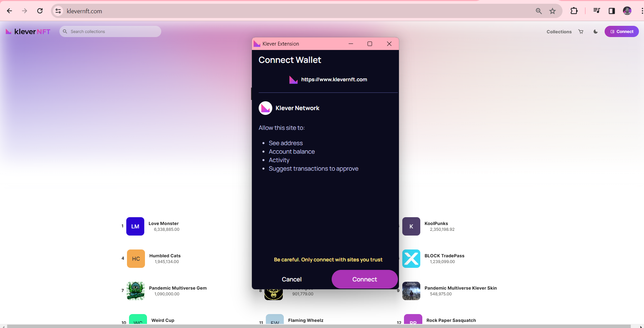This screenshot has width=644, height=328.
Task: Open the ape thumbnail beside 901,779.00
Action: (274, 294)
